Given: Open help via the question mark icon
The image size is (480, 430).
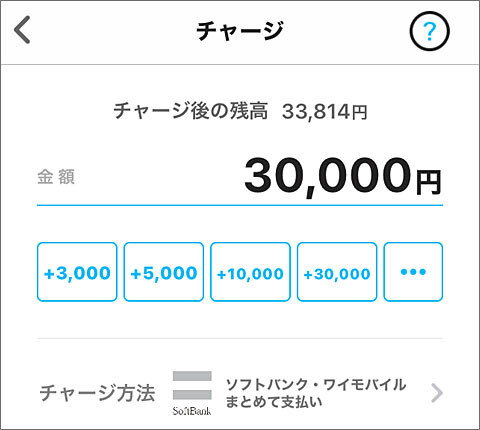Looking at the screenshot, I should coord(429,31).
